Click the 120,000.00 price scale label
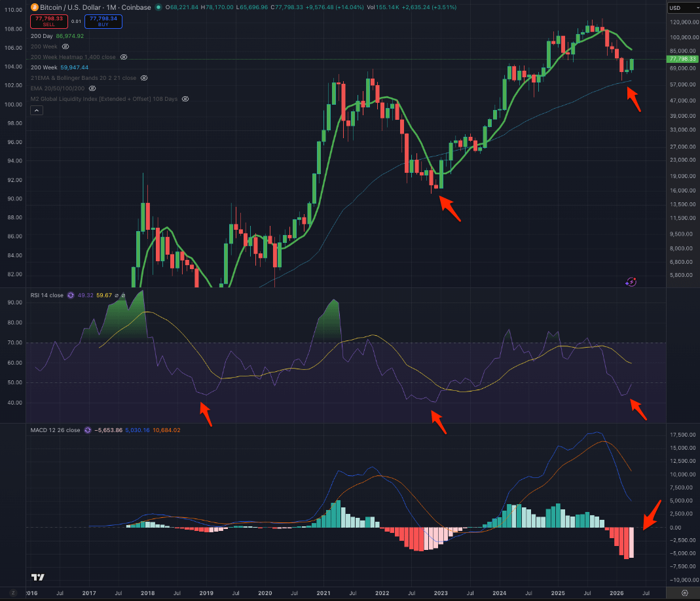Viewport: 700px width, 601px height. (x=684, y=22)
